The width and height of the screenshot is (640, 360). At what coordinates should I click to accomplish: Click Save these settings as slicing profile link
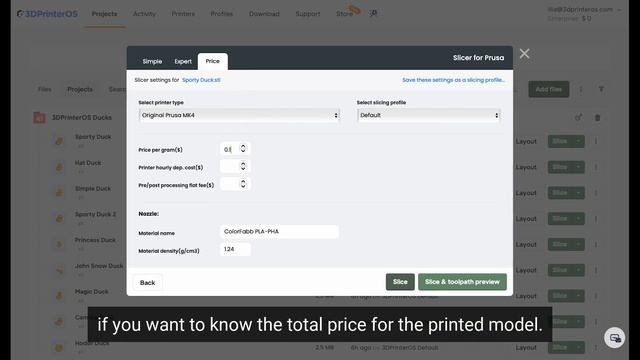click(453, 80)
